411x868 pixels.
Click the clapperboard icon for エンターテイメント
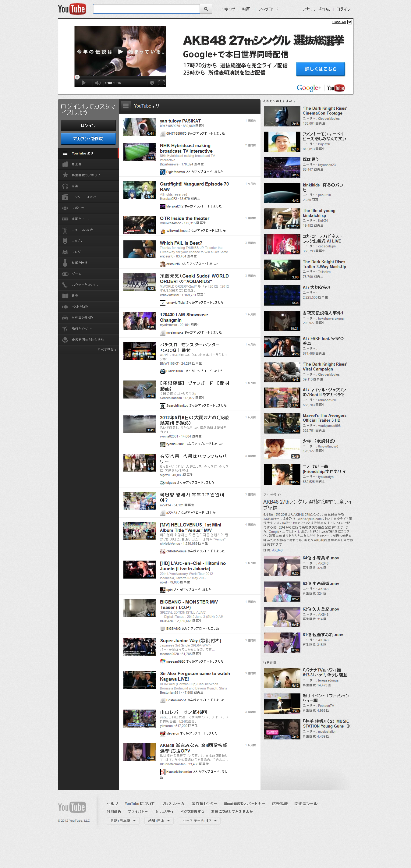[65, 197]
